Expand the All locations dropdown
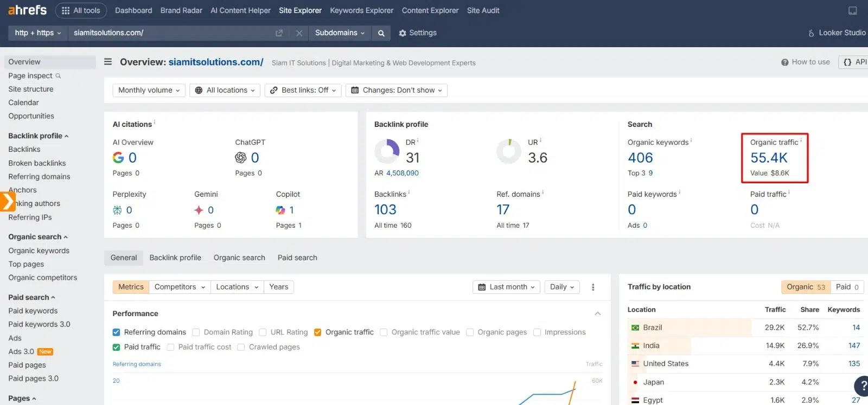Viewport: 868px width, 405px height. (x=225, y=91)
